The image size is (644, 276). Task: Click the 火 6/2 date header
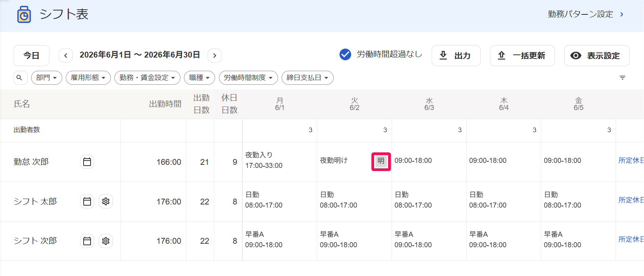pos(354,104)
